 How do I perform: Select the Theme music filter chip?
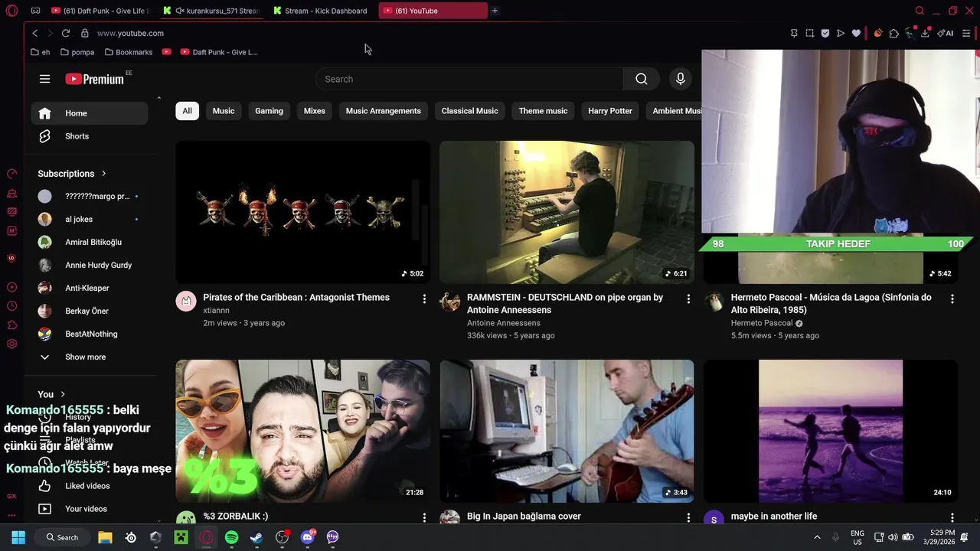coord(543,111)
